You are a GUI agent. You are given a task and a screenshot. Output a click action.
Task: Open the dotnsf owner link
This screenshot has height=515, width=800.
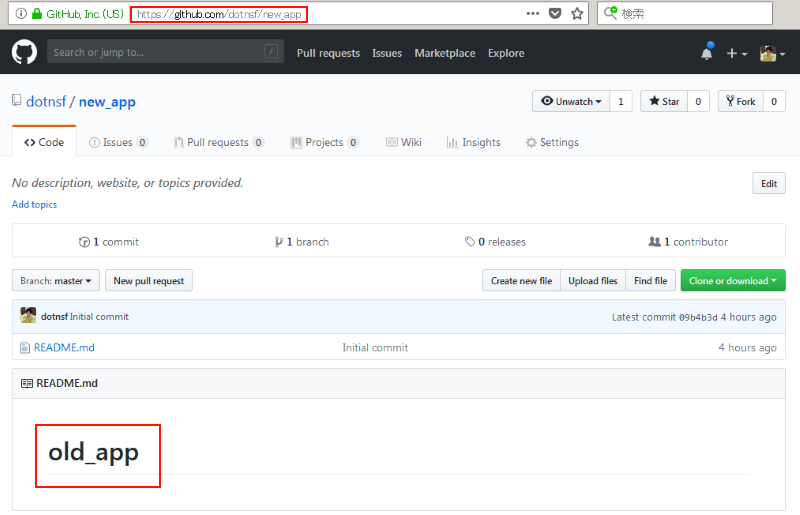tap(46, 102)
